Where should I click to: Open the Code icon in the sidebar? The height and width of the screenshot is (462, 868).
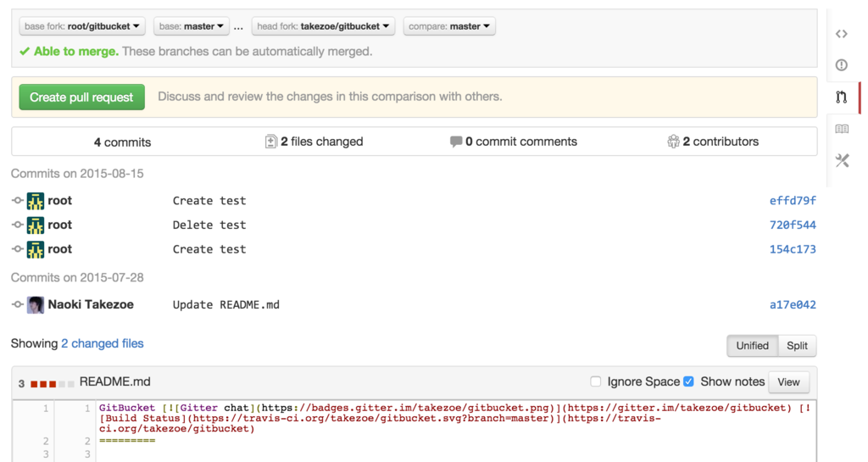[x=841, y=34]
